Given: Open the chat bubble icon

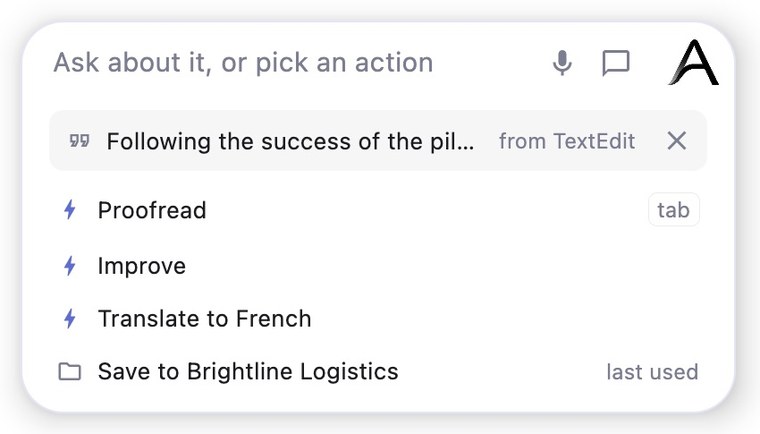Looking at the screenshot, I should [x=616, y=63].
